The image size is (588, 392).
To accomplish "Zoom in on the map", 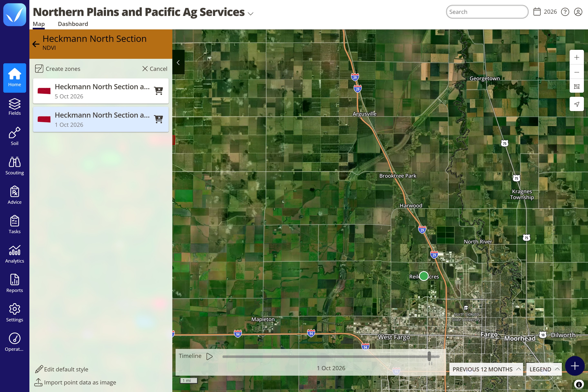I will pos(577,58).
